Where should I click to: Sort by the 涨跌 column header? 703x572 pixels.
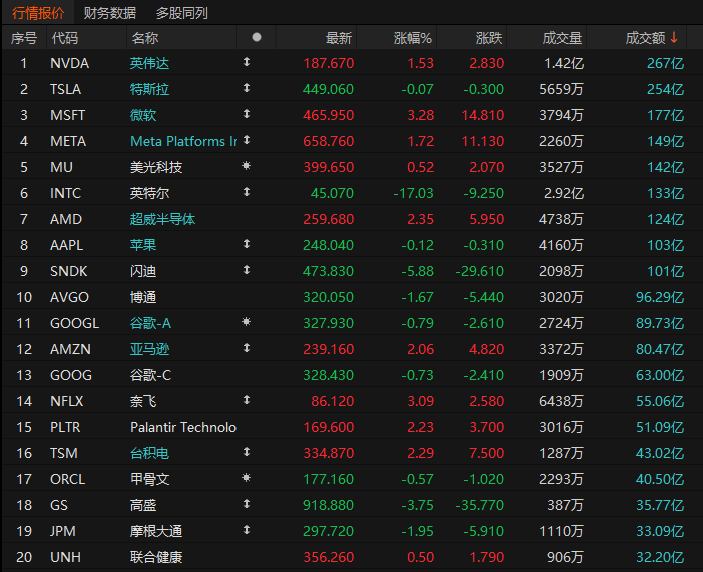[489, 38]
